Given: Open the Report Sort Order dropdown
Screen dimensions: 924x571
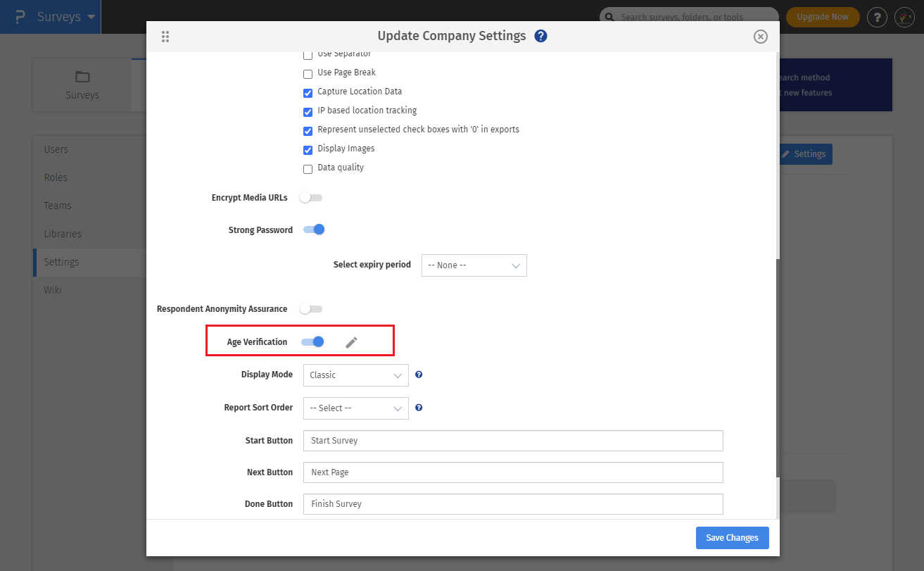Looking at the screenshot, I should coord(355,408).
